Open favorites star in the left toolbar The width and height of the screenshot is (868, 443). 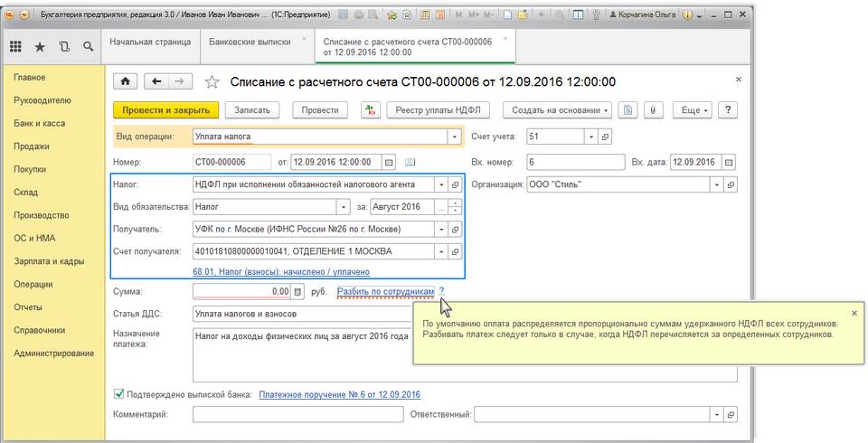(40, 47)
